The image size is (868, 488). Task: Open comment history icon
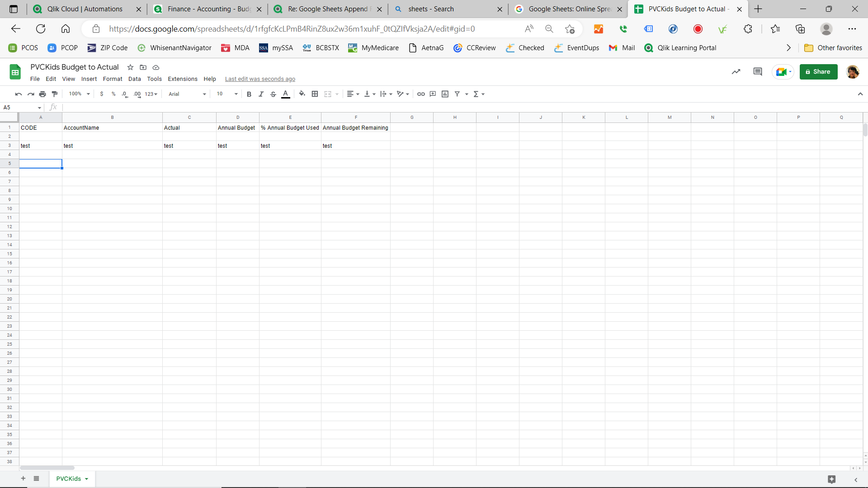coord(758,72)
